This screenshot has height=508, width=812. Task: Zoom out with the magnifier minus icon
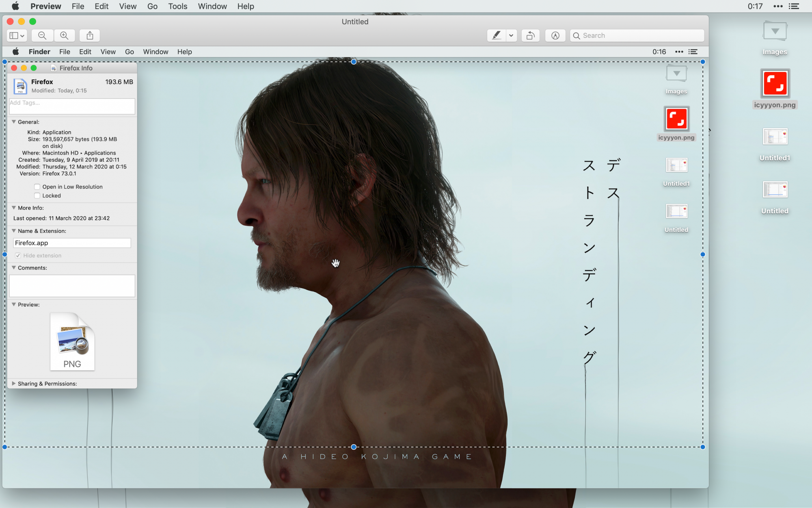coord(42,36)
